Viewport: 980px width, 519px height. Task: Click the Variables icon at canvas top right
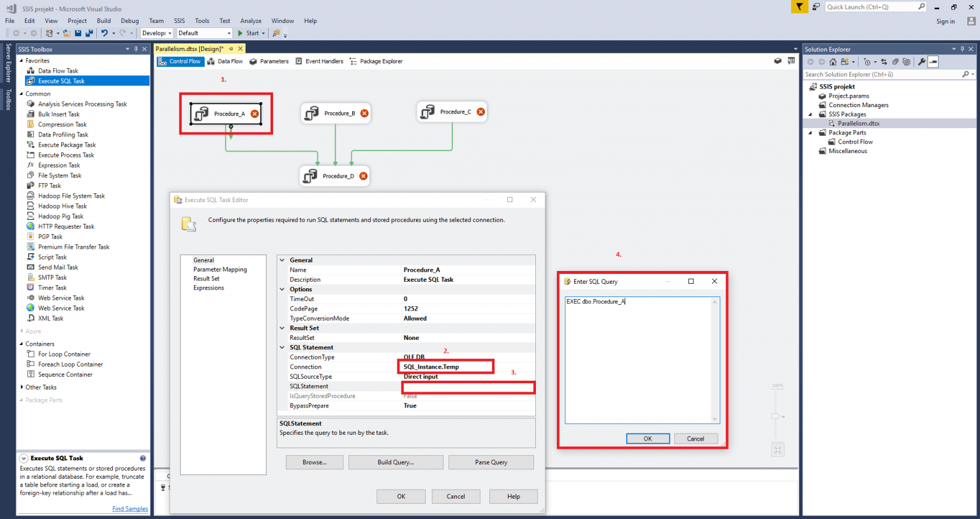(x=778, y=61)
